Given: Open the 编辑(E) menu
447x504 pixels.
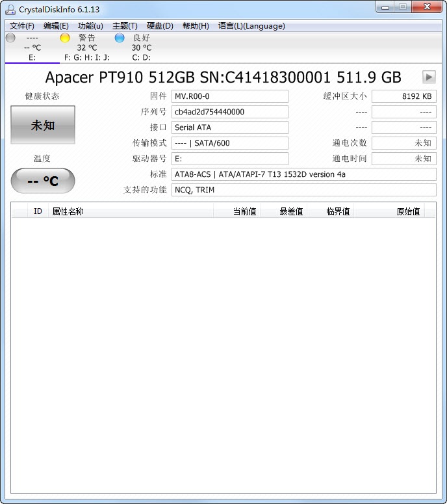Looking at the screenshot, I should coord(56,26).
